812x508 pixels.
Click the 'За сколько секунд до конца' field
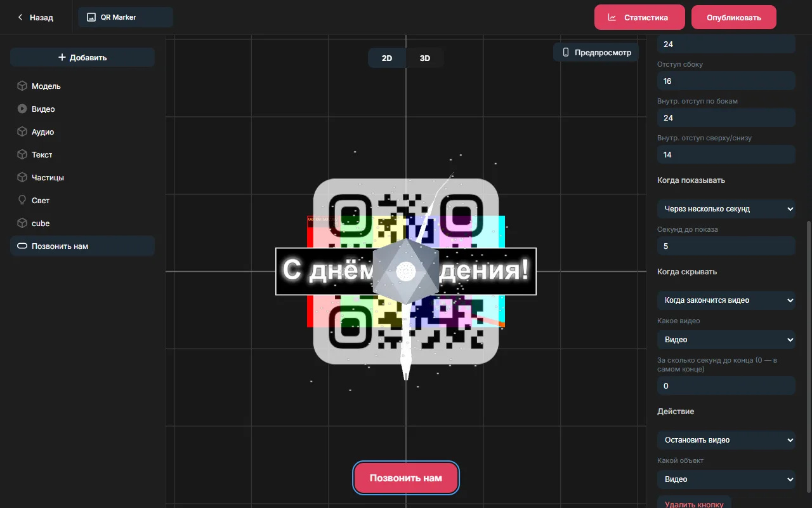[726, 385]
